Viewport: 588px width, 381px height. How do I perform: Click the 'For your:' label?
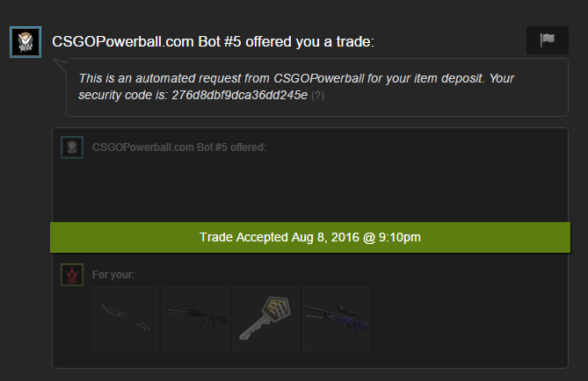click(113, 275)
